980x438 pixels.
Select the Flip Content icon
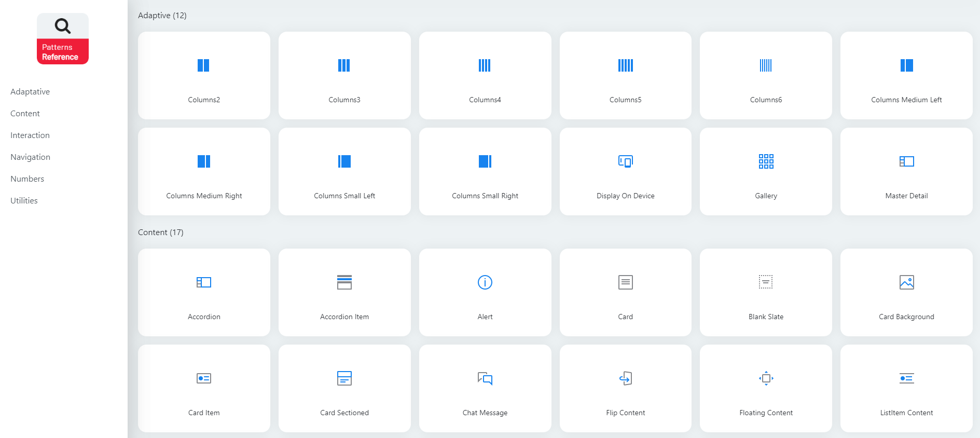point(626,378)
